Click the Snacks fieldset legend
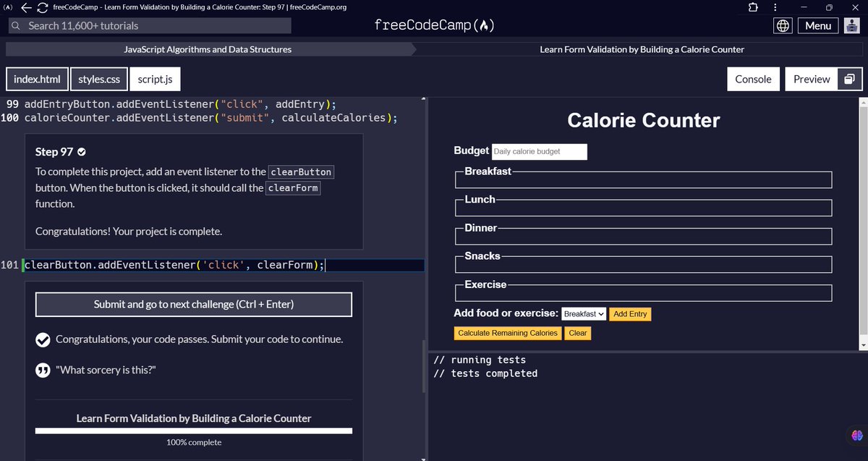Viewport: 868px width, 461px height. coord(482,255)
